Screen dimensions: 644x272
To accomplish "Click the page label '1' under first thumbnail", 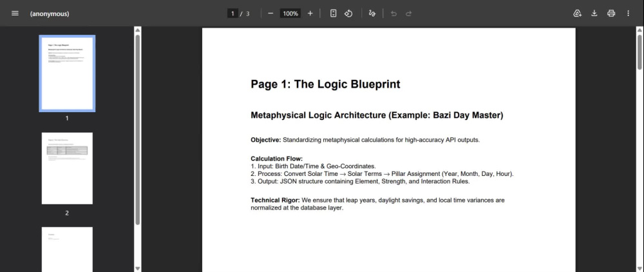I will tap(67, 119).
